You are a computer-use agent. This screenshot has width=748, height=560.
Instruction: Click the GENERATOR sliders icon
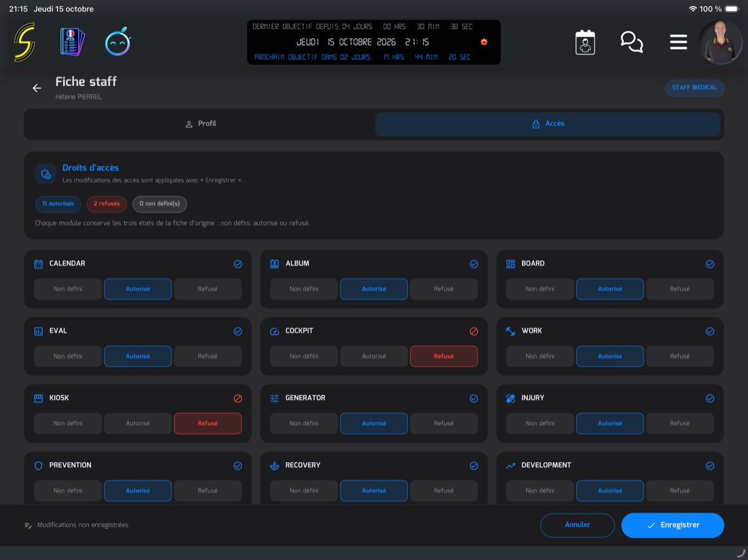275,398
